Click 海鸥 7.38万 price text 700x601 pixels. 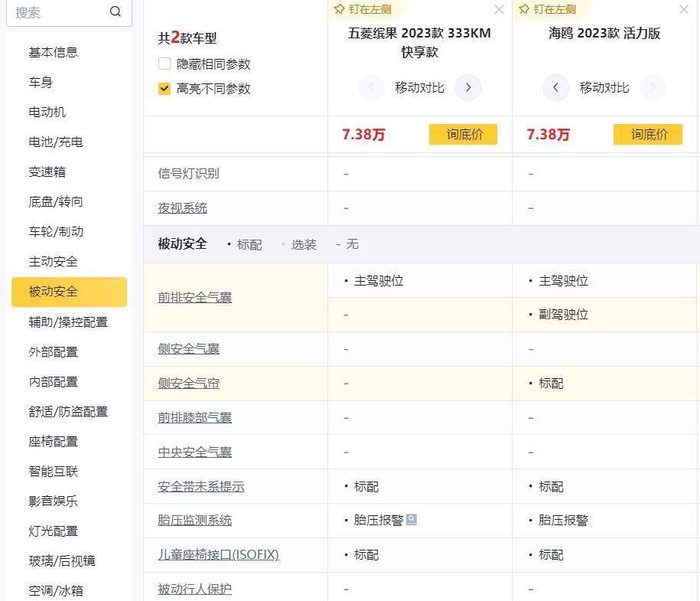click(x=549, y=135)
